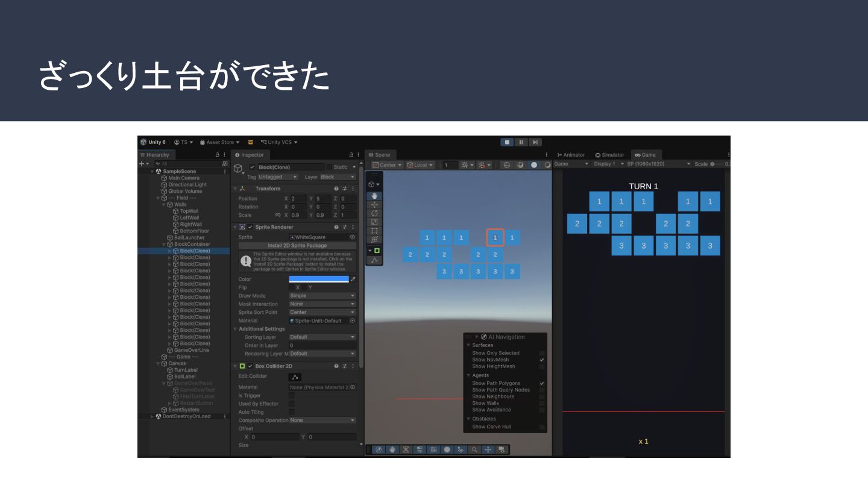This screenshot has height=488, width=868.
Task: Toggle Show NavMesh in AI Navigation
Action: pyautogui.click(x=542, y=360)
